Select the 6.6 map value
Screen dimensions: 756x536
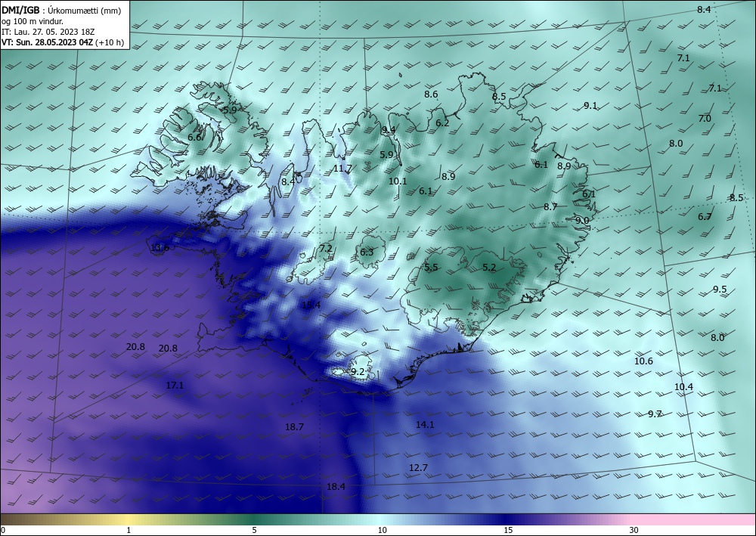pos(194,138)
